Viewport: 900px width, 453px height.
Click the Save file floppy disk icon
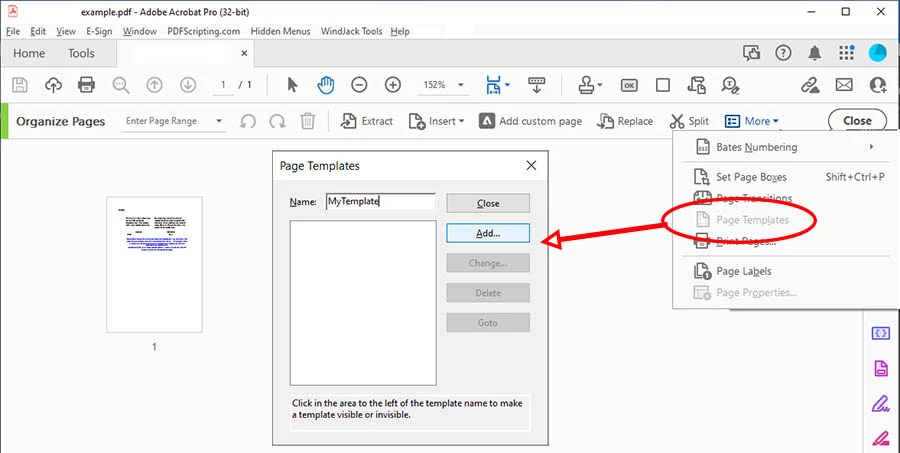20,85
